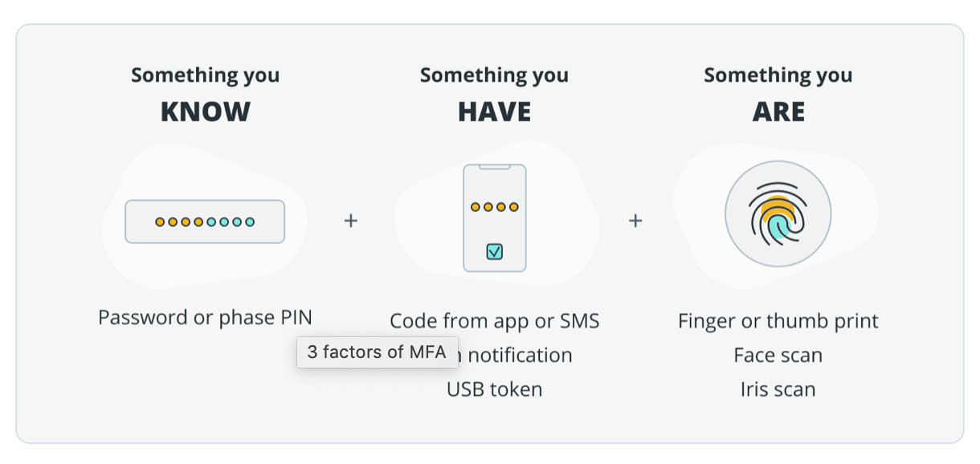Screen dimensions: 980x464
Task: Click 'Finger or thumb print' text
Action: (x=778, y=321)
